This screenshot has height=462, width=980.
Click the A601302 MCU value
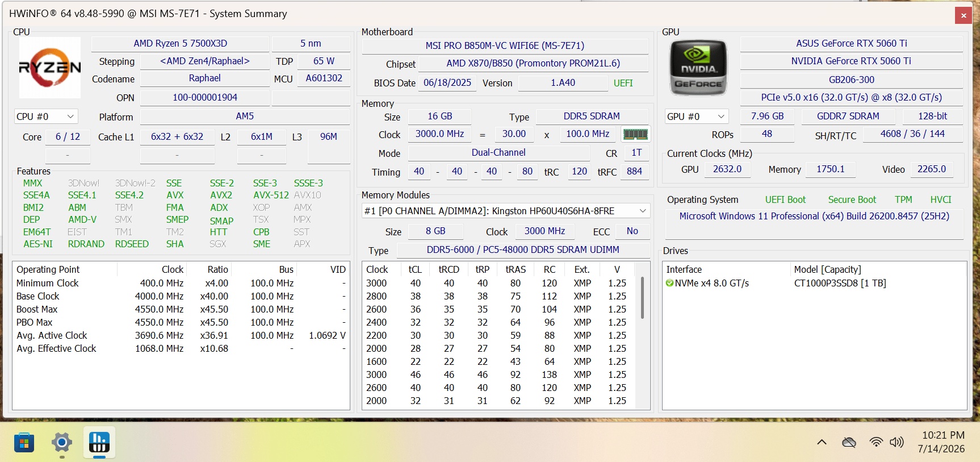(x=324, y=78)
